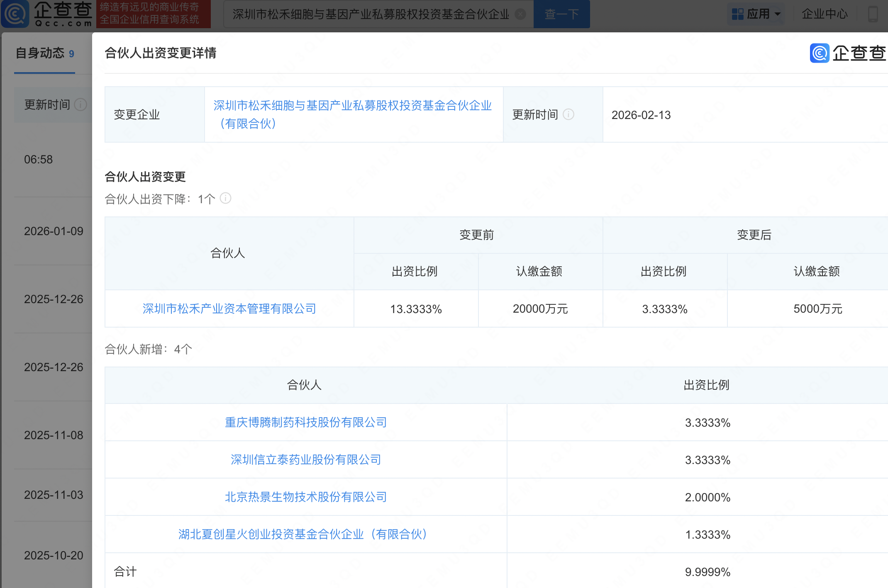
Task: Open 深圳信立泰药业股份有限公司 link
Action: (305, 459)
